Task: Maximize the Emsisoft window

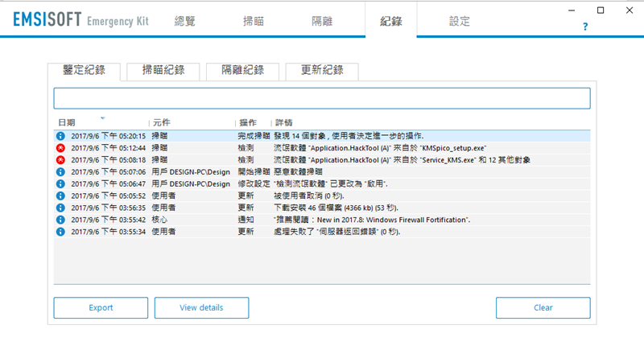Action: tap(601, 10)
